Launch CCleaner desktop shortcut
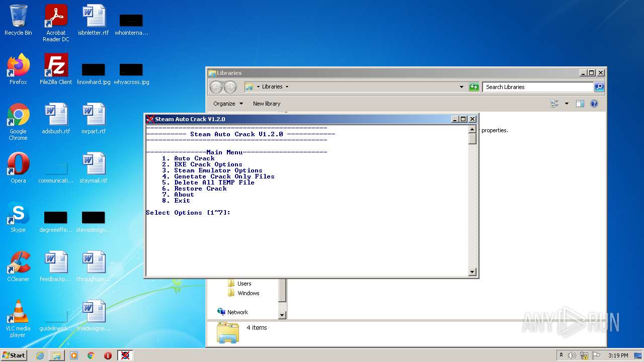The height and width of the screenshot is (362, 644). point(18,266)
